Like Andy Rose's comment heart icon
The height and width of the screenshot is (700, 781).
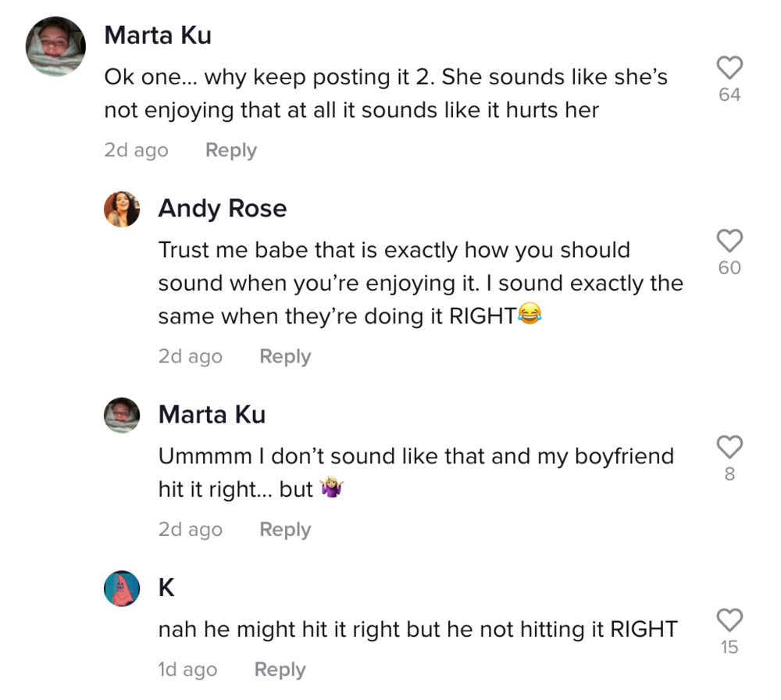[x=729, y=241]
